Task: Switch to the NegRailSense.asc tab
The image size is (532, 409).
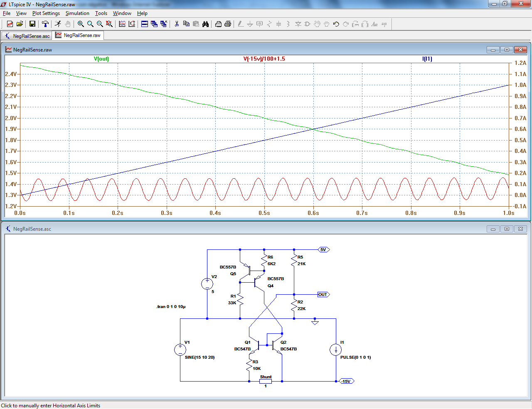Action: click(x=27, y=36)
